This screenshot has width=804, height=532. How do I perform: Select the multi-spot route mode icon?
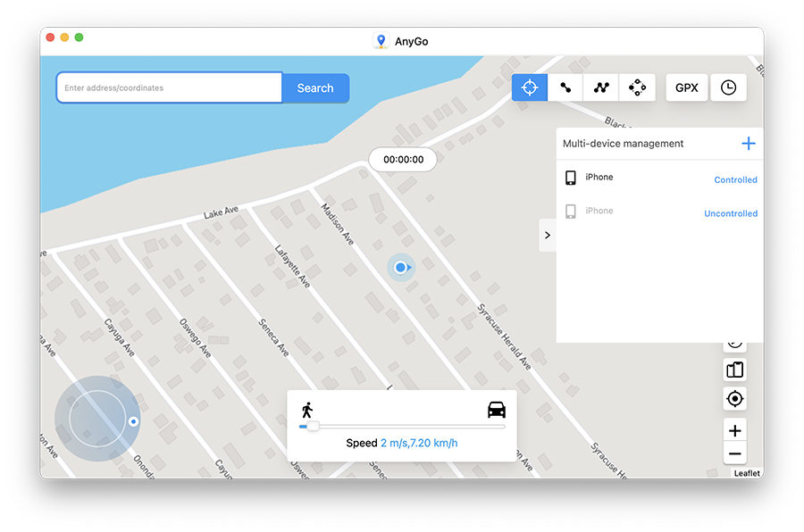[600, 87]
